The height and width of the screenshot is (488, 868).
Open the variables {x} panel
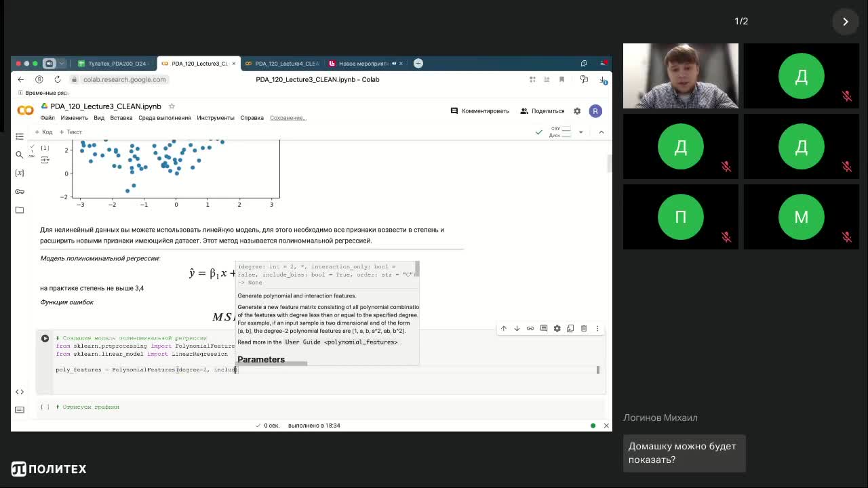[20, 173]
